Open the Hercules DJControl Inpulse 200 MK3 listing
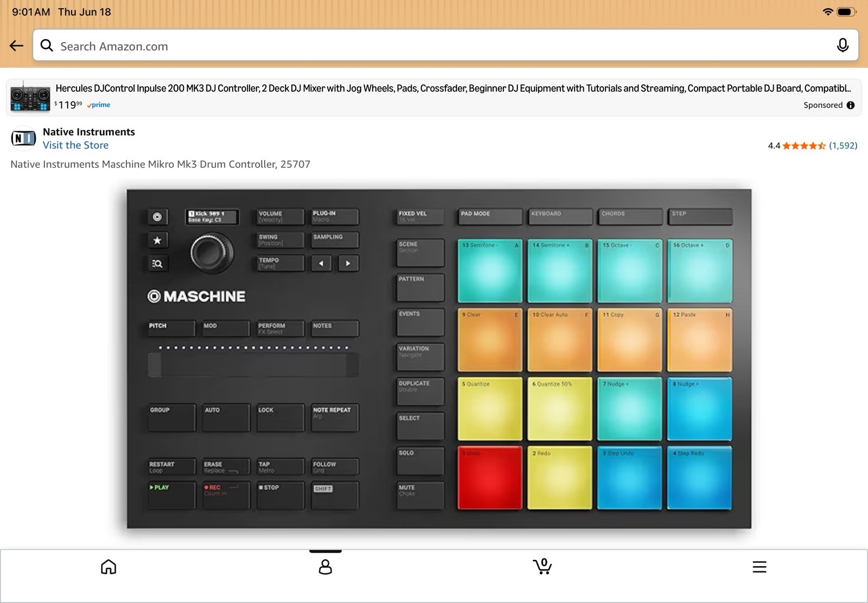868x603 pixels. click(x=453, y=88)
